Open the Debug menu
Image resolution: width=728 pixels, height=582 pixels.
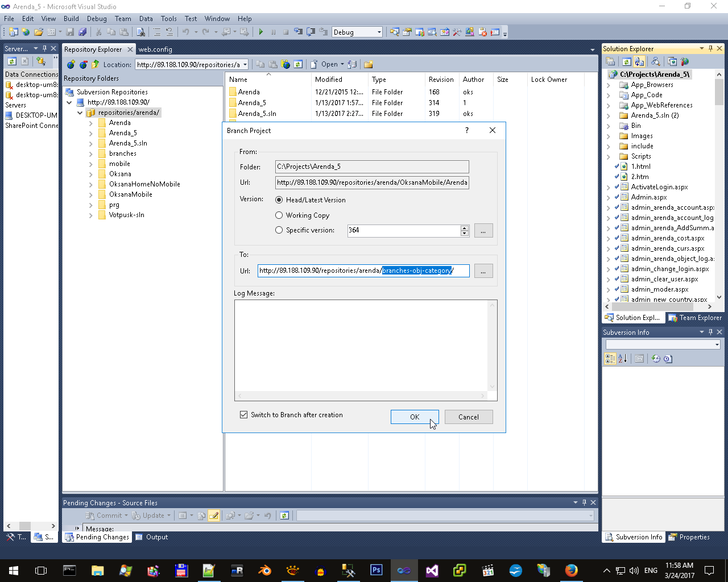click(97, 19)
